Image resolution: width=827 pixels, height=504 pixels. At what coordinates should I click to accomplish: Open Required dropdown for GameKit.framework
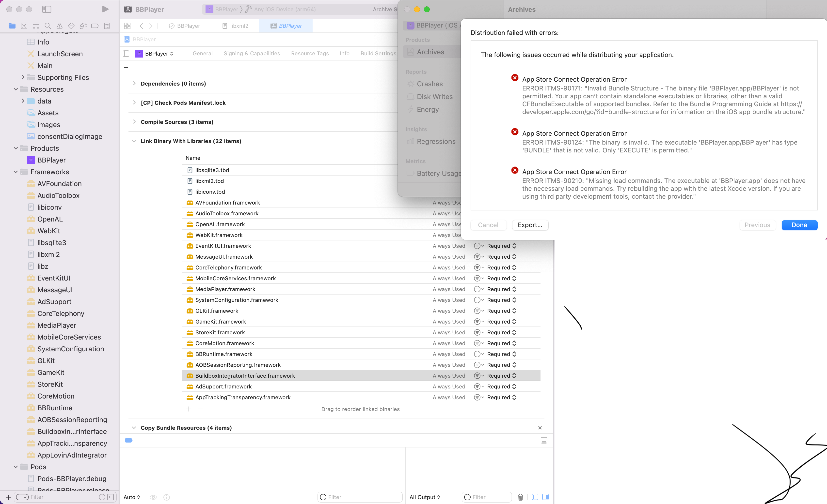[501, 322]
